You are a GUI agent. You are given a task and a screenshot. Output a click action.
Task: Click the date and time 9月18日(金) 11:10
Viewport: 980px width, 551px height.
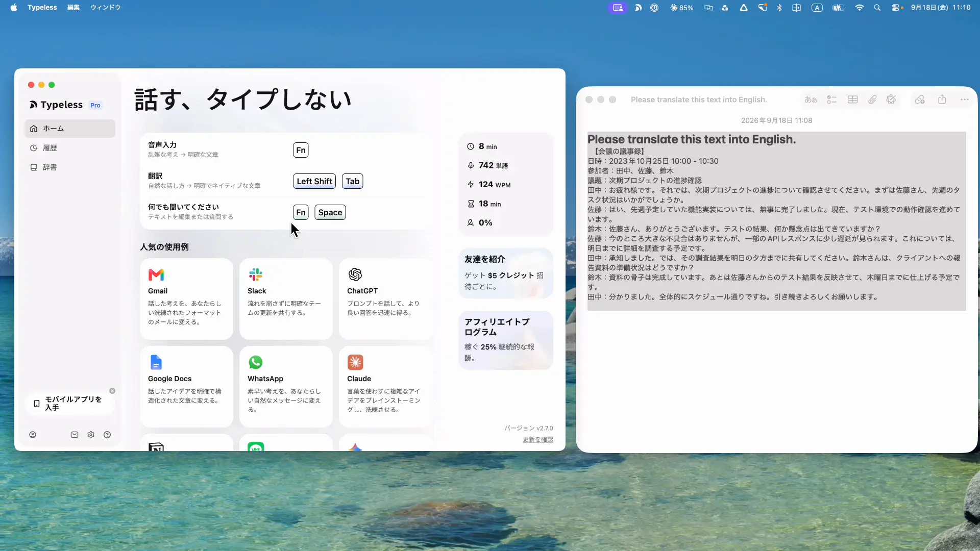(x=941, y=8)
